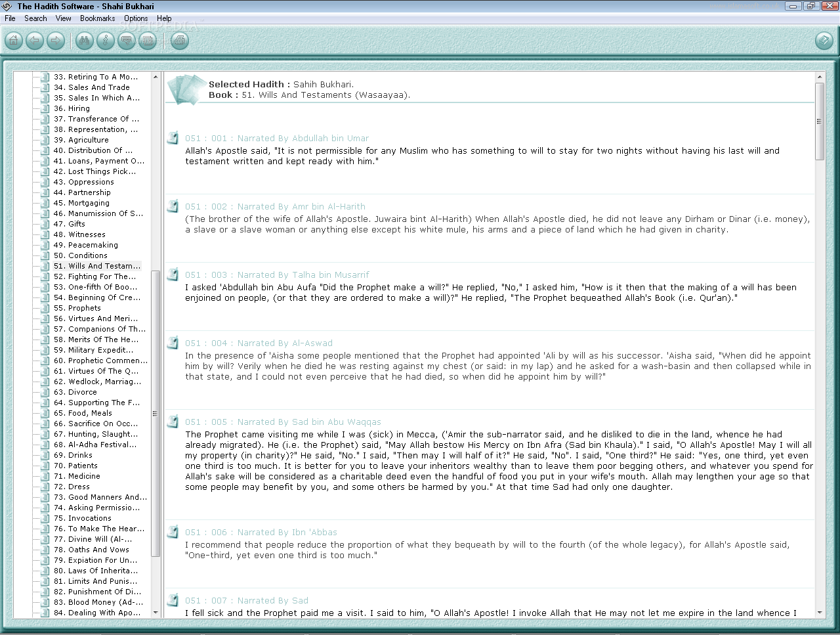This screenshot has height=635, width=840.
Task: Select book 44. Partnership
Action: 82,192
